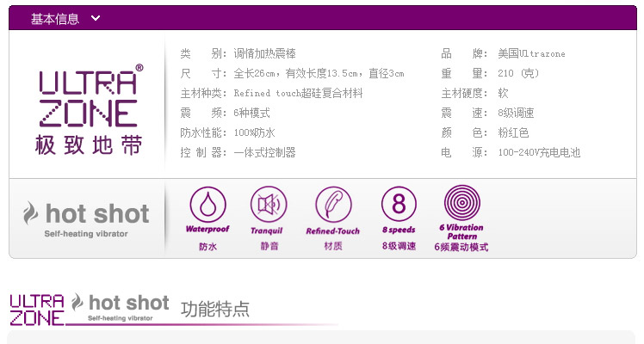This screenshot has height=344, width=644.
Task: Click the small hot shot logo near 功能特点
Action: click(120, 307)
